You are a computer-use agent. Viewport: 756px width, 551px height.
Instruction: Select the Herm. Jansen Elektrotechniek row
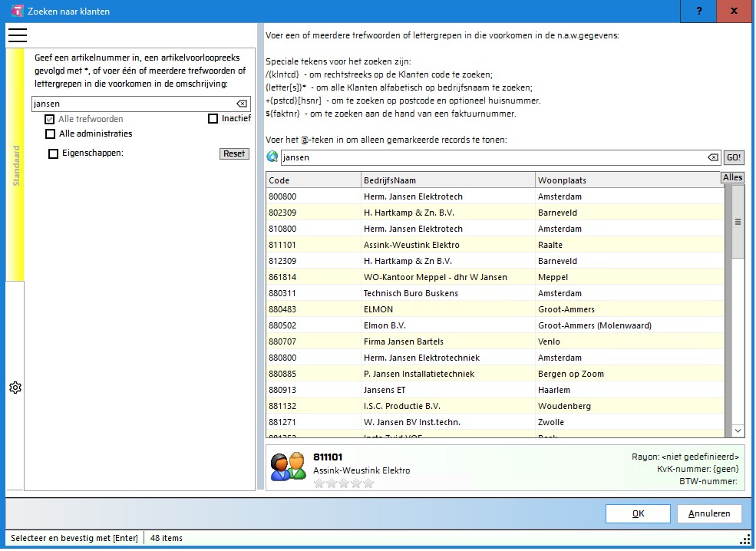tap(495, 358)
